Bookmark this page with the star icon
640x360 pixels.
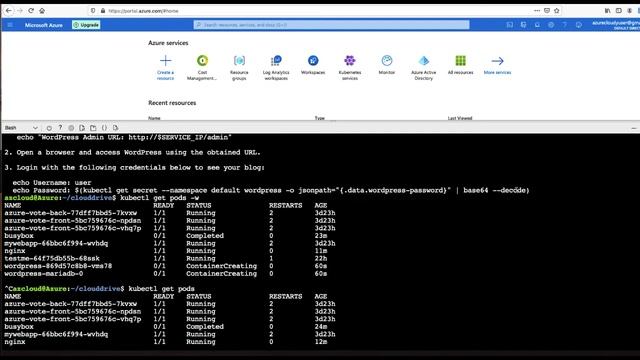pyautogui.click(x=557, y=11)
